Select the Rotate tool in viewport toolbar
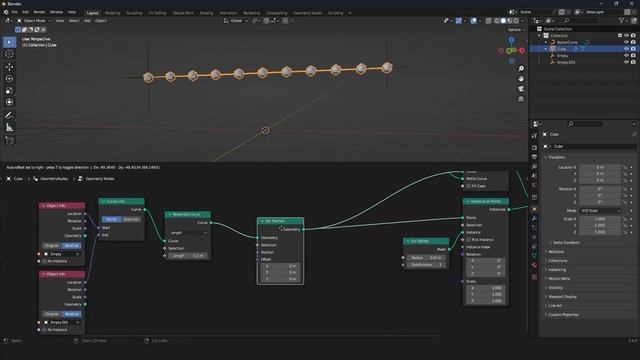 pos(9,78)
